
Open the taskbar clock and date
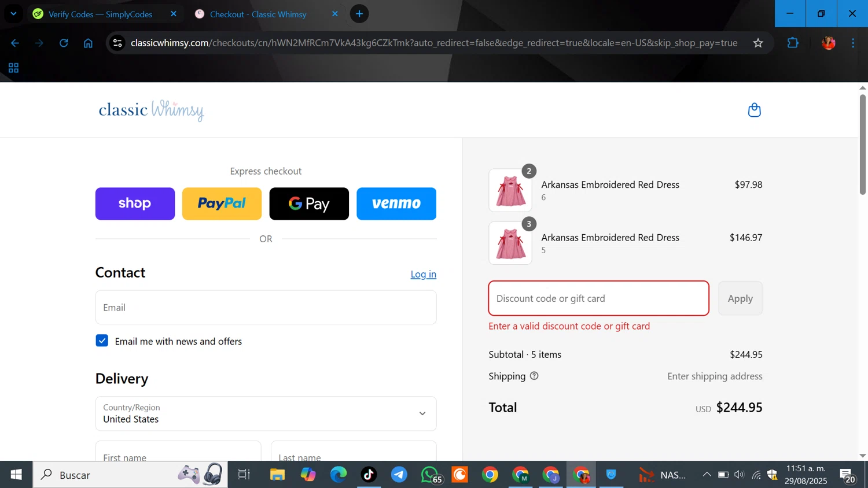point(806,475)
